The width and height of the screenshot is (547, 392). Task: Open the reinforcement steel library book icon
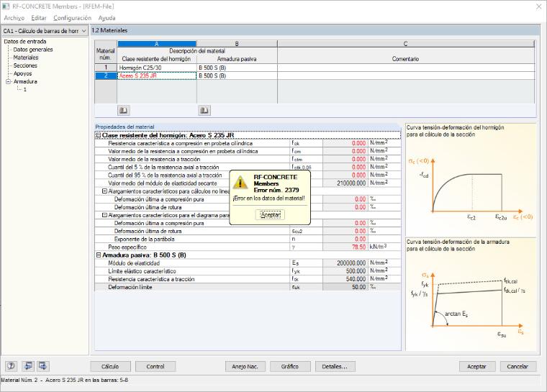tap(204, 111)
